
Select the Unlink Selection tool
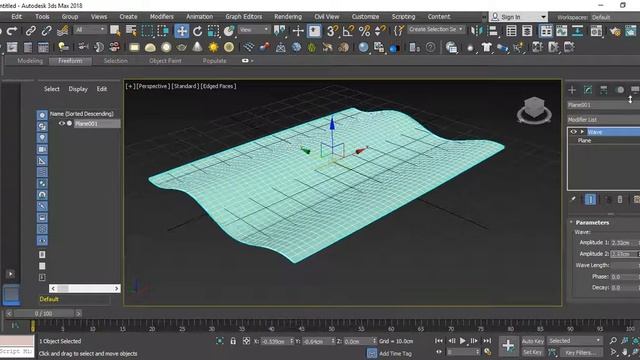pos(47,31)
